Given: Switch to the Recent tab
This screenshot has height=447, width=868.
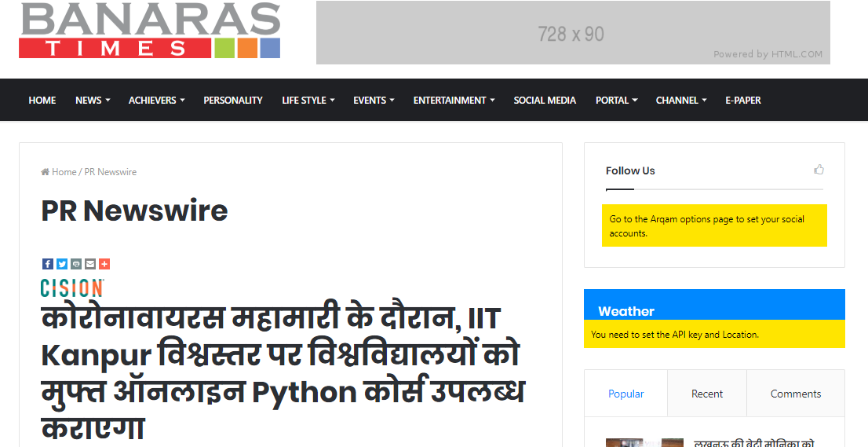Looking at the screenshot, I should [706, 394].
